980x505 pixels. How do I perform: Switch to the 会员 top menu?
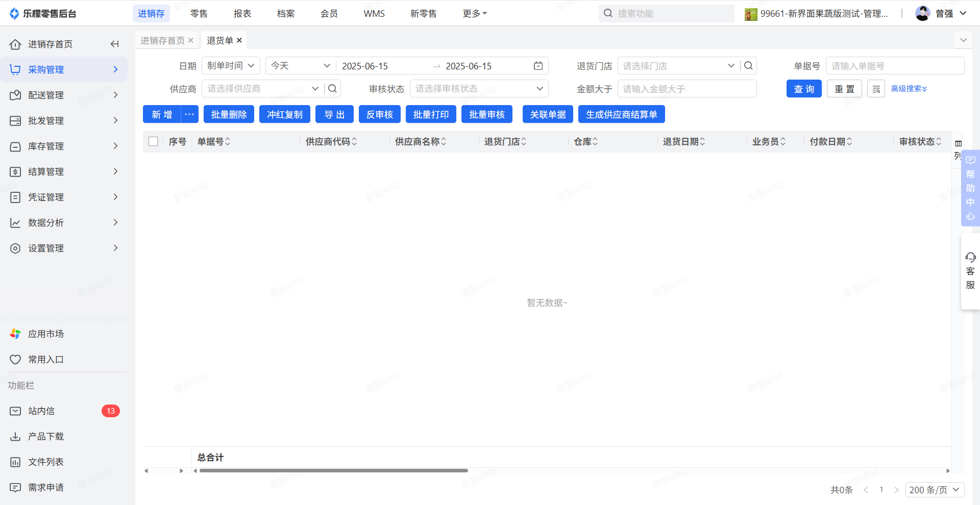329,13
